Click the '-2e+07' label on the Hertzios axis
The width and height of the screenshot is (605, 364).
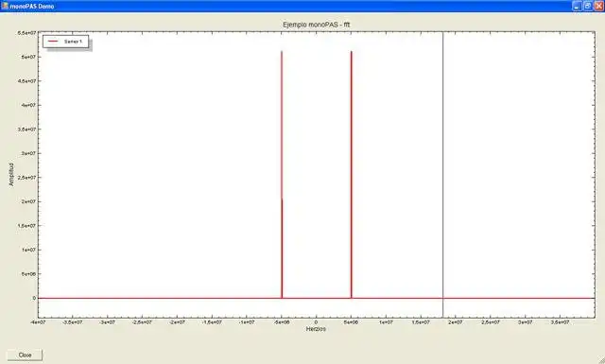coord(177,321)
